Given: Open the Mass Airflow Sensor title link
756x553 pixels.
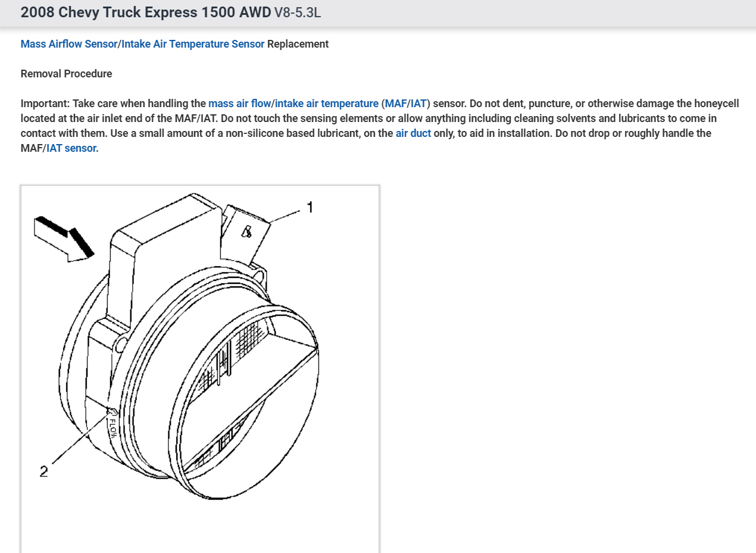Looking at the screenshot, I should click(x=69, y=44).
